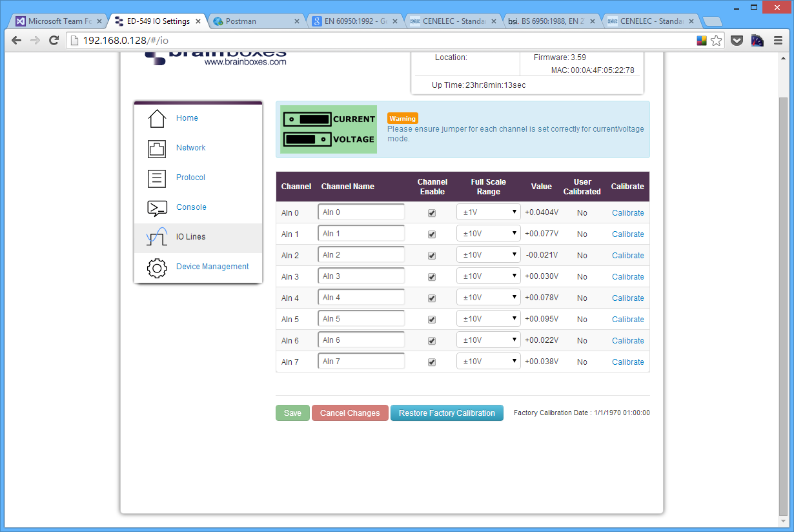This screenshot has height=532, width=794.
Task: Reload the page with browser refresh icon
Action: point(54,41)
